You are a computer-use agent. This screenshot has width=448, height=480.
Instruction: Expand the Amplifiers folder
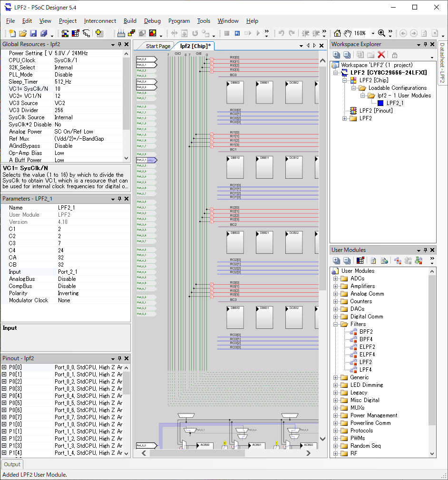coord(336,286)
